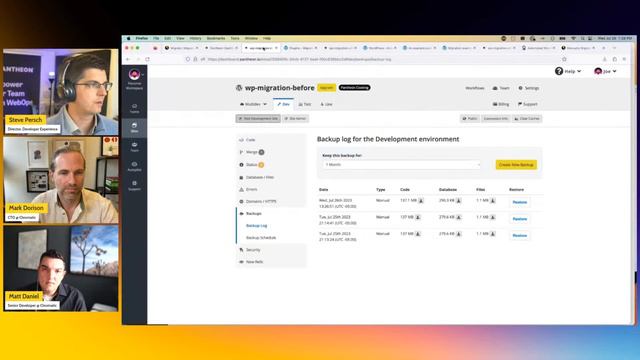Expand the workspace switcher chevron in the sidebar
Screen dimensions: 640x360
142,74
